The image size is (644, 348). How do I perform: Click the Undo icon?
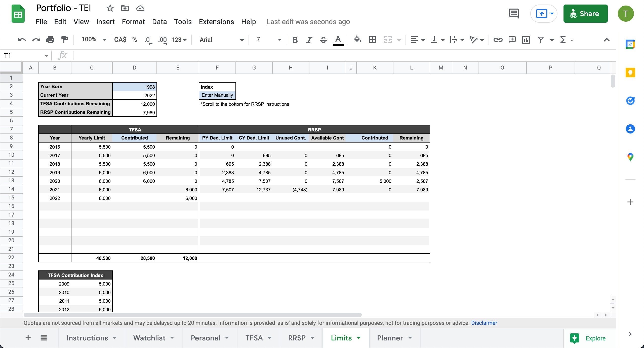22,40
